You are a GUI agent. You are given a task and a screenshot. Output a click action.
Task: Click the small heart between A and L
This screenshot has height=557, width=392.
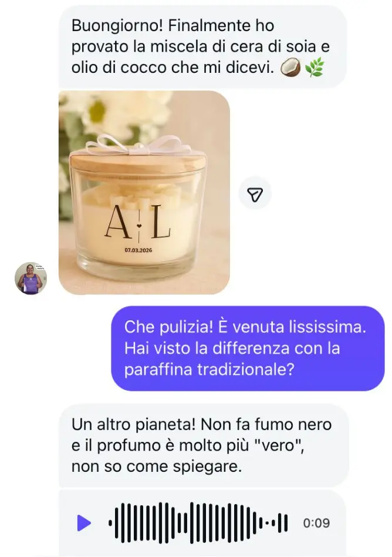tap(139, 225)
